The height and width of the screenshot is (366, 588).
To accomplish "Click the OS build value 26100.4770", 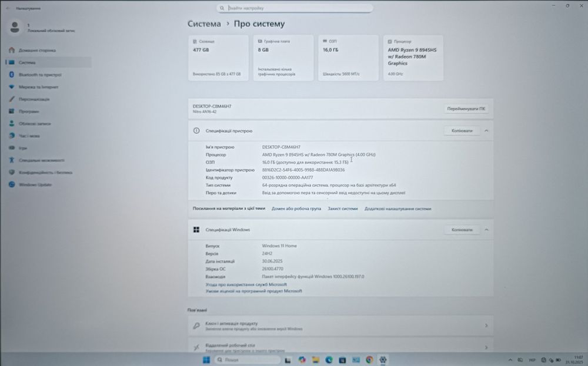I will tap(273, 268).
